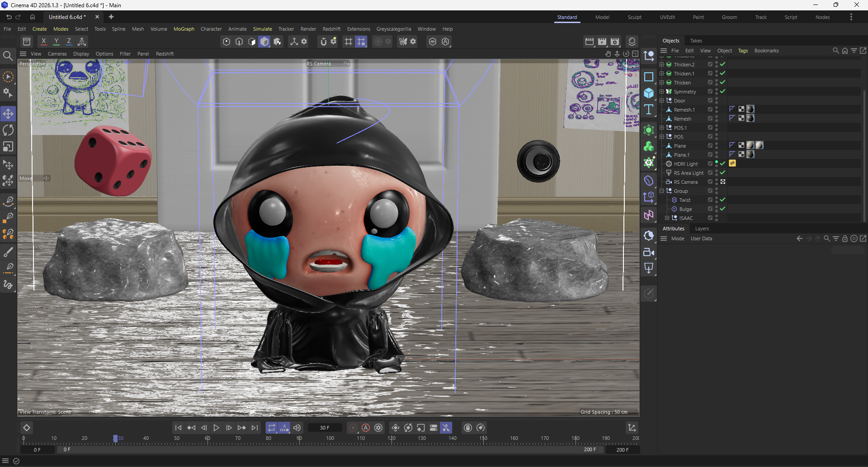Switch to Sculpt layout
The image size is (868, 467).
[634, 17]
